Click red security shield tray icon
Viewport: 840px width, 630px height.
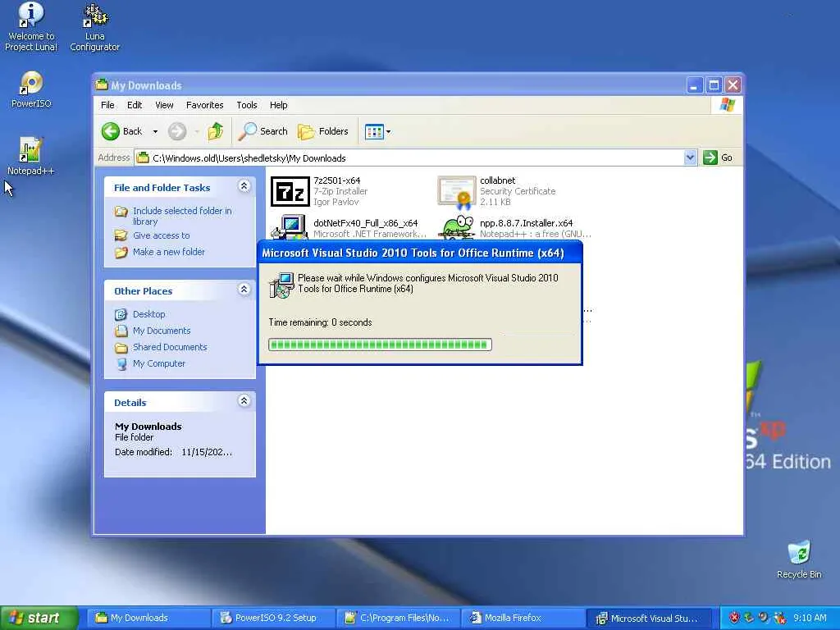734,618
